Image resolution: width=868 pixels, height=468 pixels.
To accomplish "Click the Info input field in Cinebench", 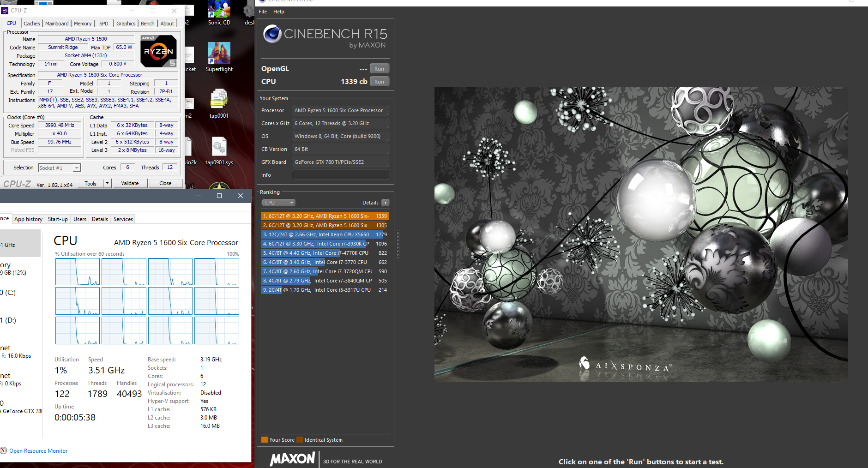I will point(340,175).
